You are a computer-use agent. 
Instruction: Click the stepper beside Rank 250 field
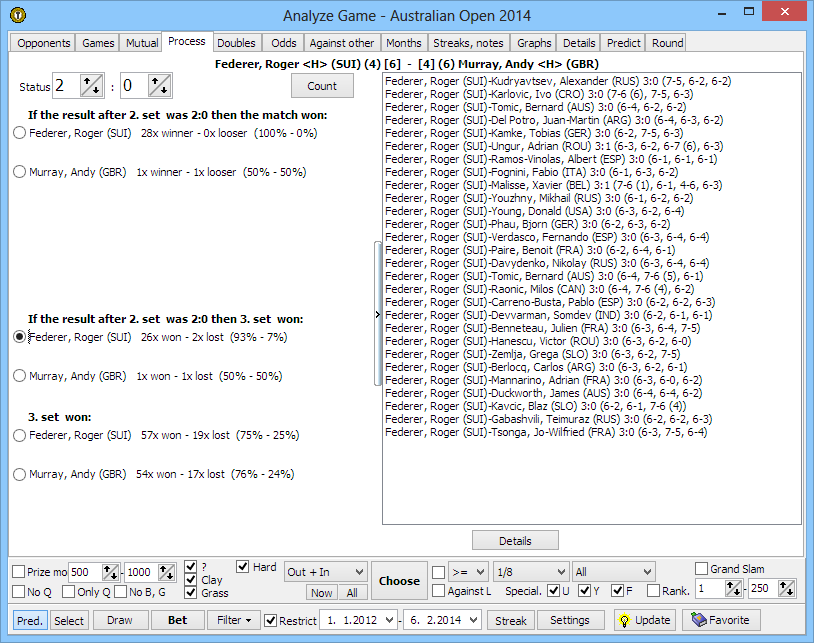click(786, 589)
